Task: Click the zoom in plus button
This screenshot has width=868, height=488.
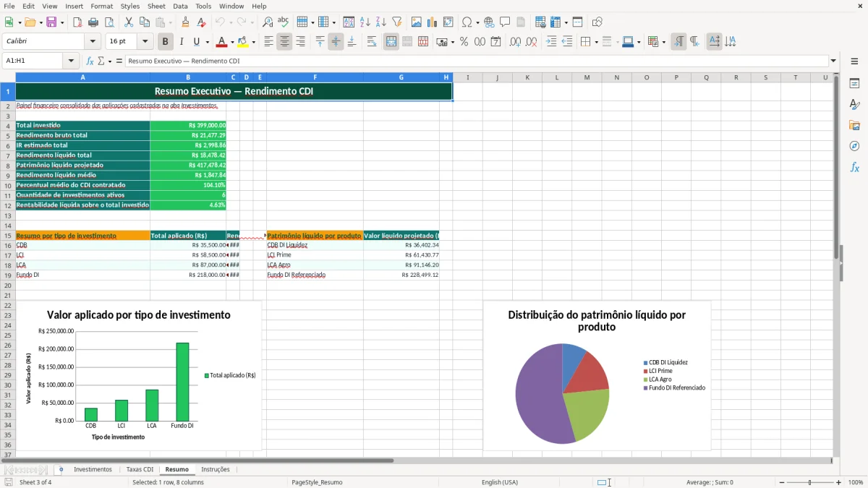Action: point(839,482)
